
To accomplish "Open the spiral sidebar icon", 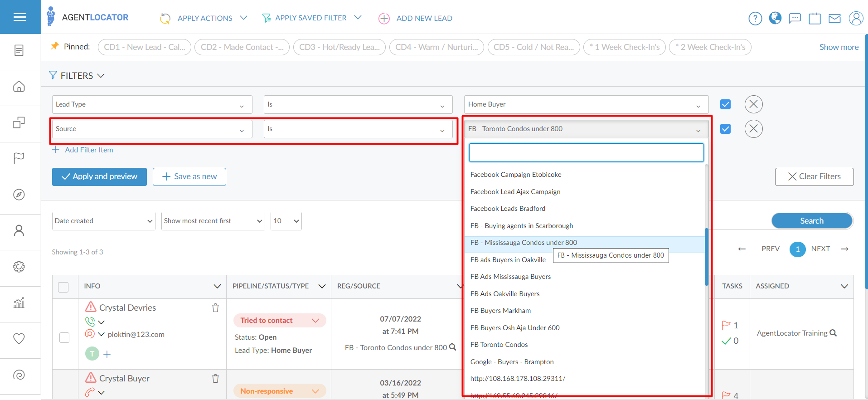I will (19, 375).
